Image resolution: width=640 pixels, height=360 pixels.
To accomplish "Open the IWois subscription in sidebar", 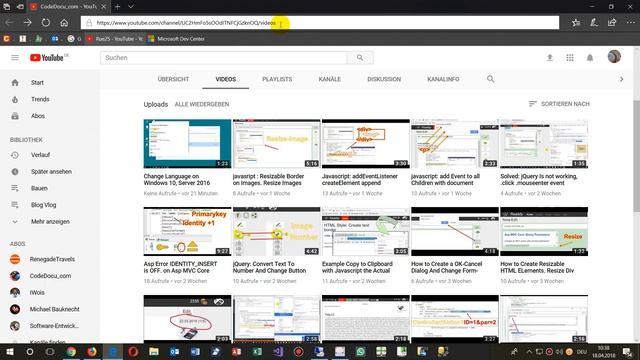I will click(x=37, y=293).
